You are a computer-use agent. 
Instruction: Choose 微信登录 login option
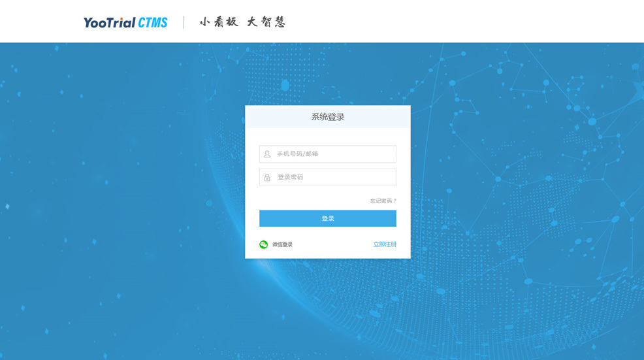pos(283,244)
